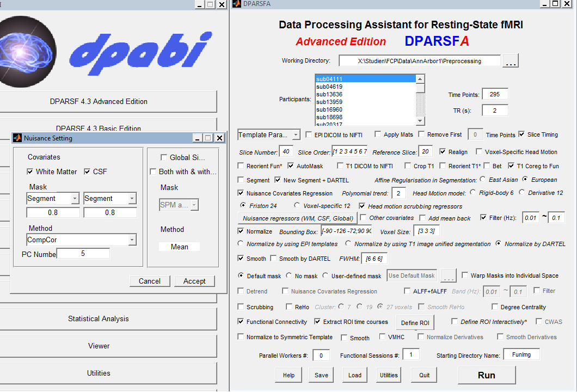Open Nuisance regressors (WM, CSF, Global) settings
The image size is (577, 392).
(298, 218)
